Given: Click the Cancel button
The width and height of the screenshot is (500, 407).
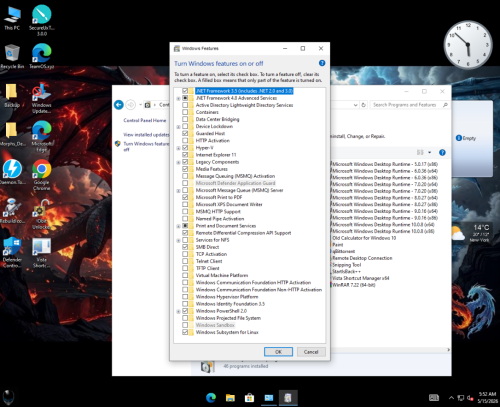Looking at the screenshot, I should tap(311, 352).
